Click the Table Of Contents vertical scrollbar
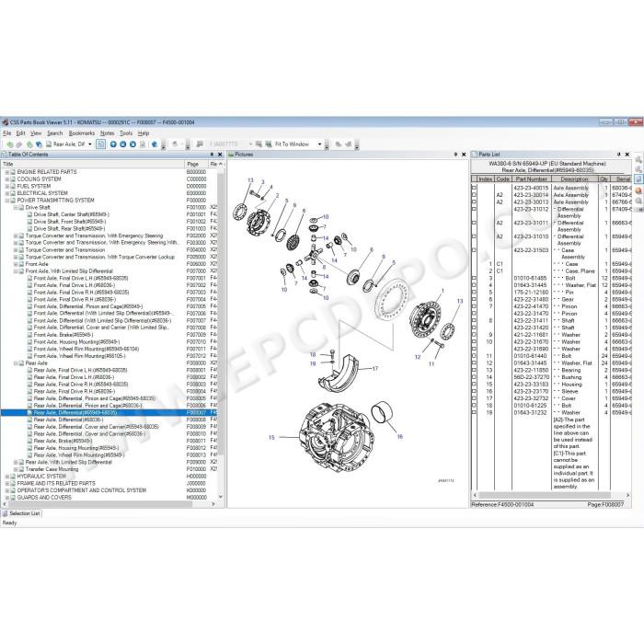644x644 pixels. [221, 330]
